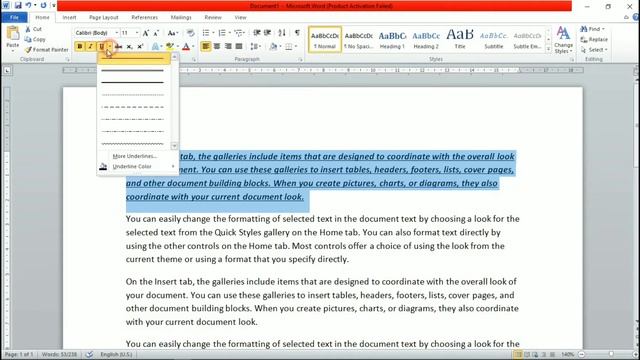Justify the paragraph text
This screenshot has height=360, width=640.
(x=239, y=47)
